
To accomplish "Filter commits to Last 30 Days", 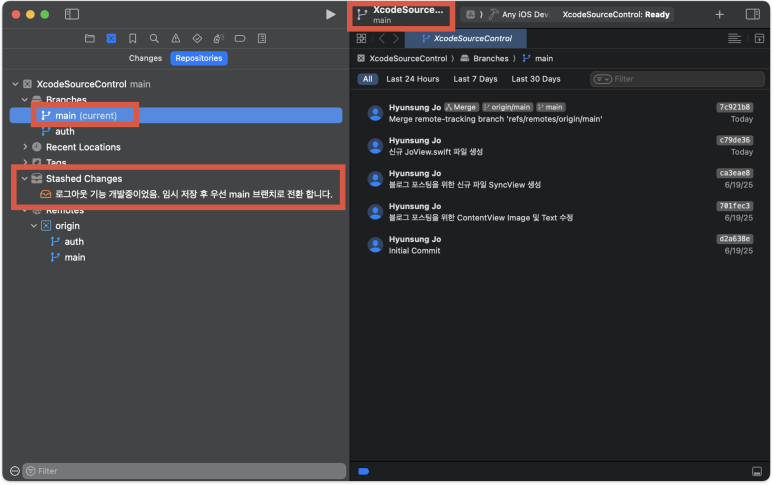I will click(x=536, y=79).
